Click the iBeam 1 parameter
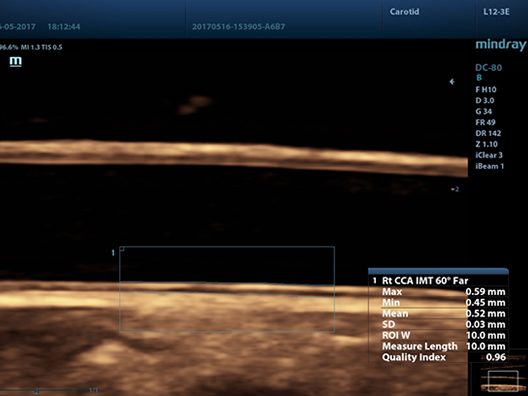This screenshot has height=396, width=528. (490, 166)
